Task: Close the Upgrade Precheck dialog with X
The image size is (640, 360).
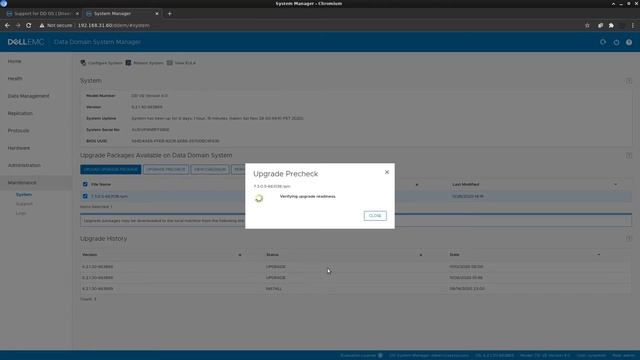Action: [387, 172]
